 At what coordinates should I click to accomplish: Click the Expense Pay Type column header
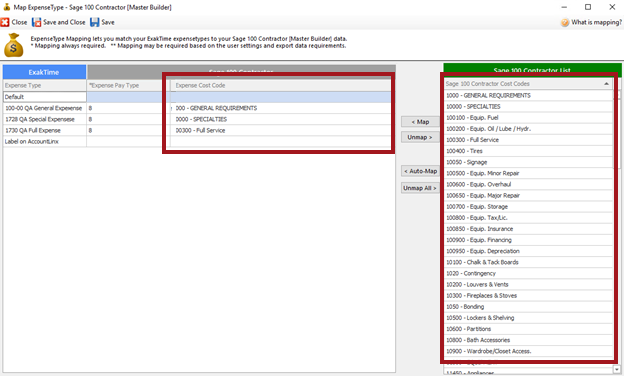click(x=125, y=86)
